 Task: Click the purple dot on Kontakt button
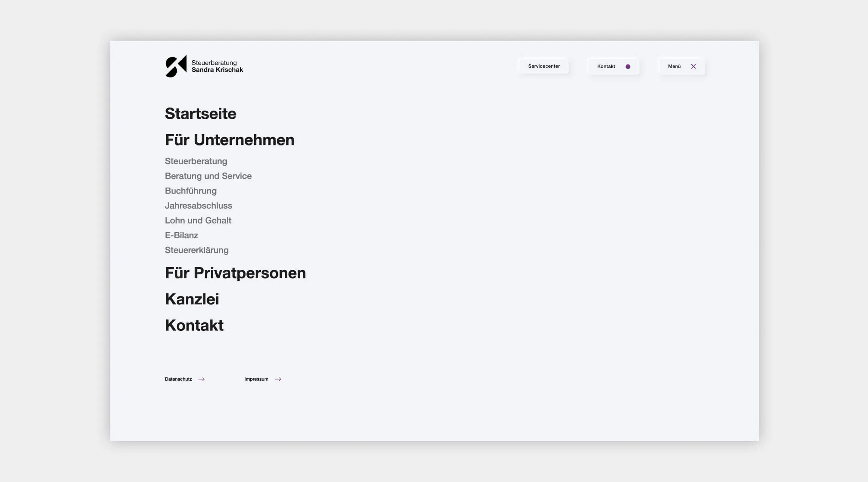[x=628, y=66]
